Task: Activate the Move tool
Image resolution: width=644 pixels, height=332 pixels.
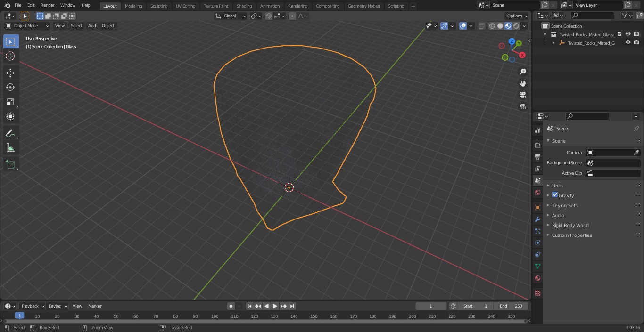Action: [x=10, y=73]
